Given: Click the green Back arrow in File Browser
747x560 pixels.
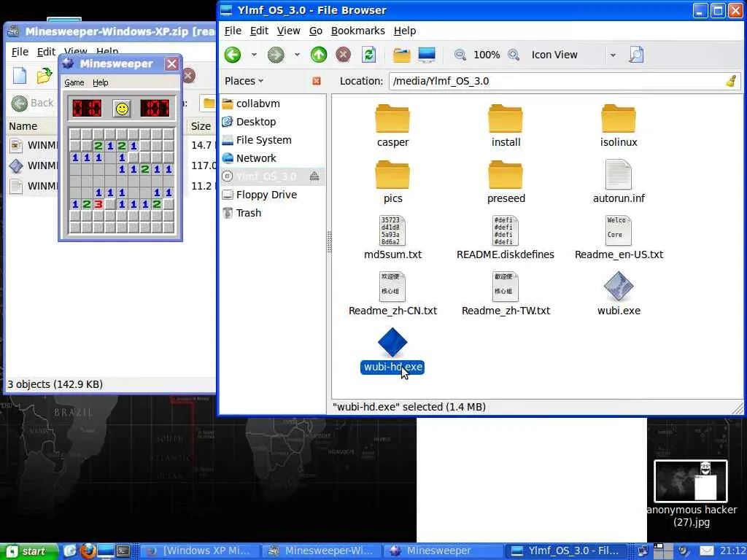Looking at the screenshot, I should click(233, 55).
